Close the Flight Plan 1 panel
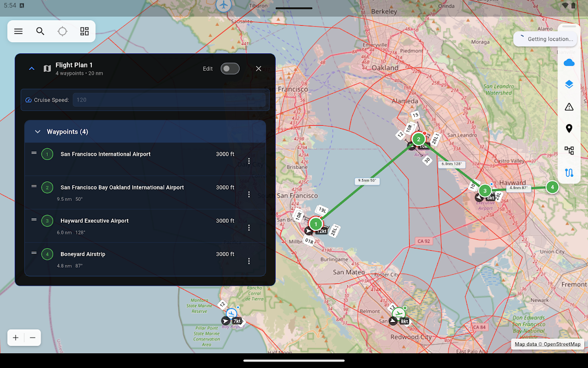 click(259, 69)
